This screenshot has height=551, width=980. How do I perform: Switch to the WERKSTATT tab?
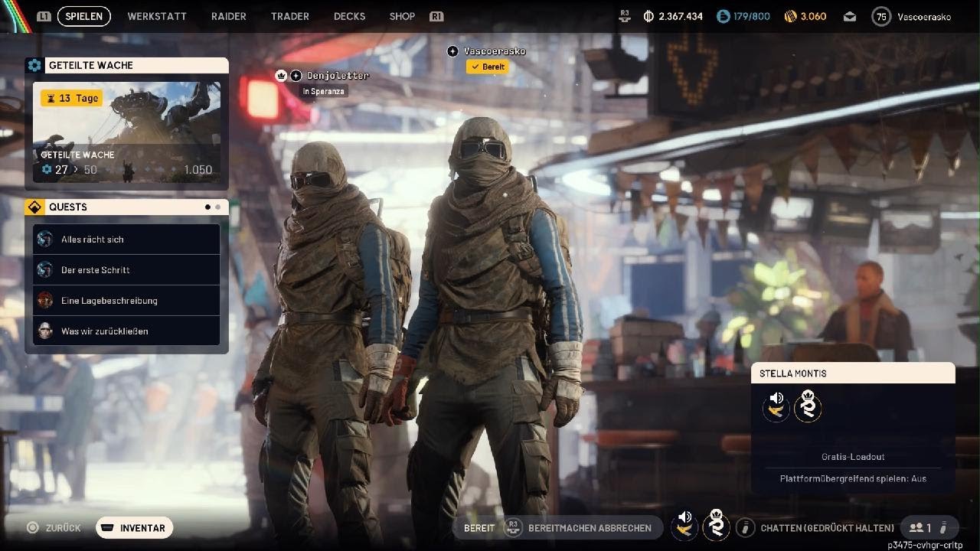pyautogui.click(x=155, y=16)
